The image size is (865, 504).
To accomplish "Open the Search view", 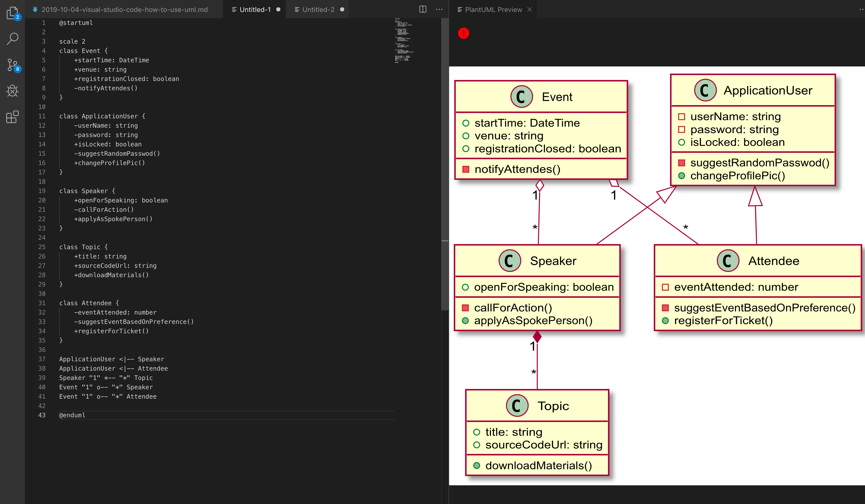I will coord(12,39).
